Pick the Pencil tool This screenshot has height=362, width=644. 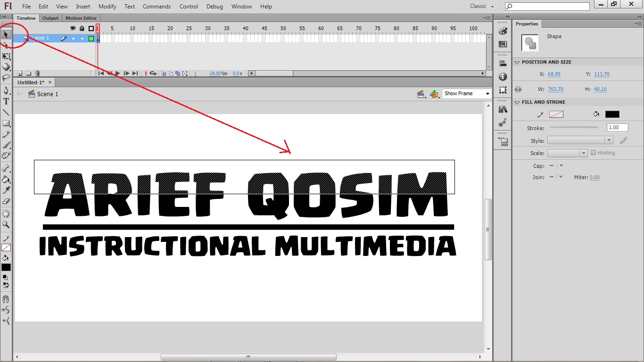(x=6, y=135)
